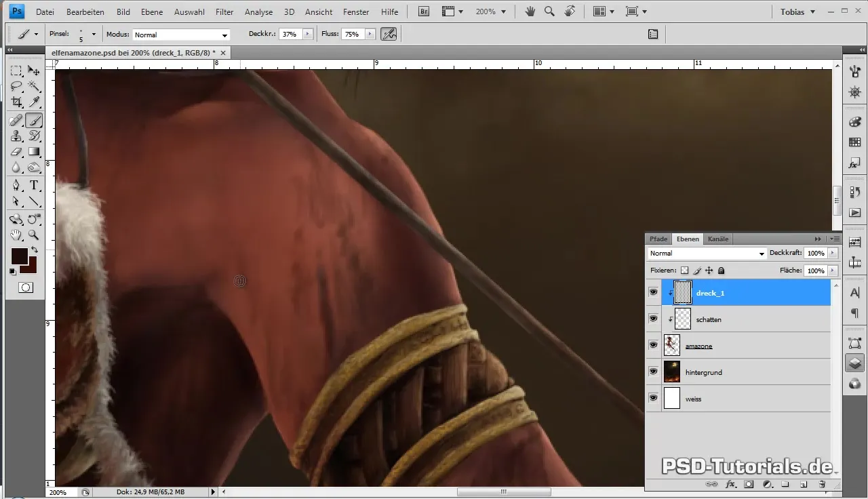The width and height of the screenshot is (868, 499).
Task: Select the Path Selection tool
Action: pyautogui.click(x=16, y=201)
